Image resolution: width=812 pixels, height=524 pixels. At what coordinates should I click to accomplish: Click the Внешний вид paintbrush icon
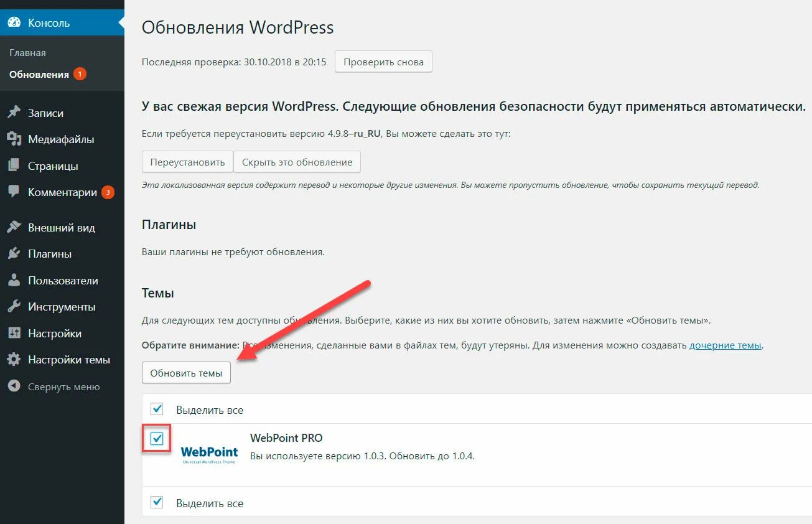(14, 227)
